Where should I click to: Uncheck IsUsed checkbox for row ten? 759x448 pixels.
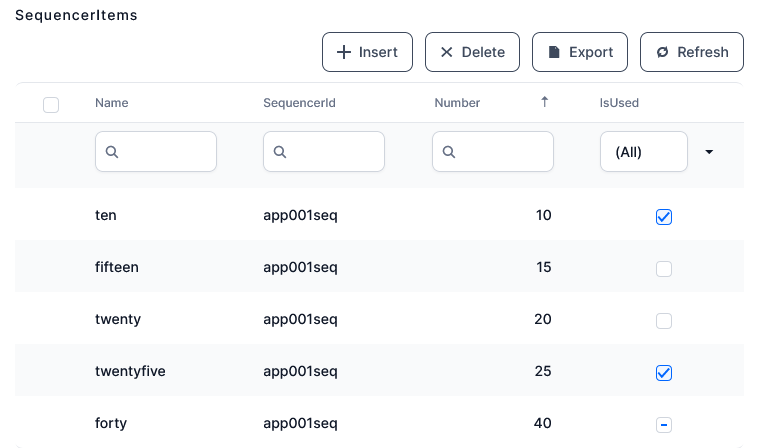pos(664,217)
